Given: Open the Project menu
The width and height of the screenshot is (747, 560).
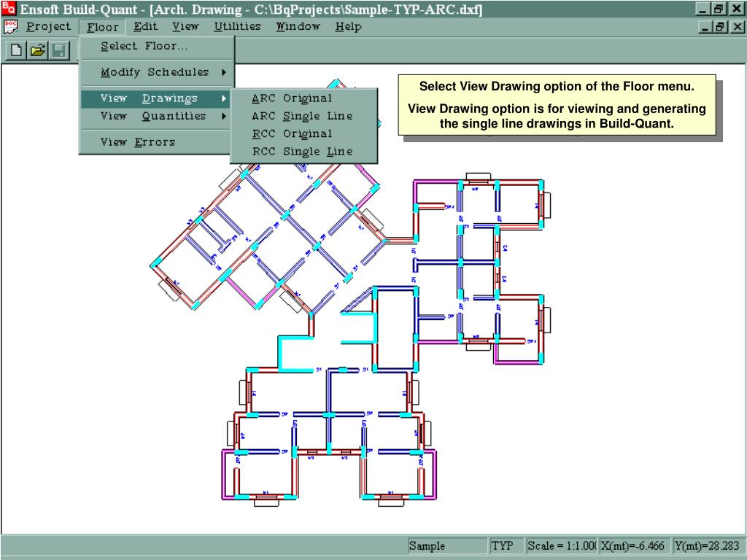Looking at the screenshot, I should click(49, 27).
